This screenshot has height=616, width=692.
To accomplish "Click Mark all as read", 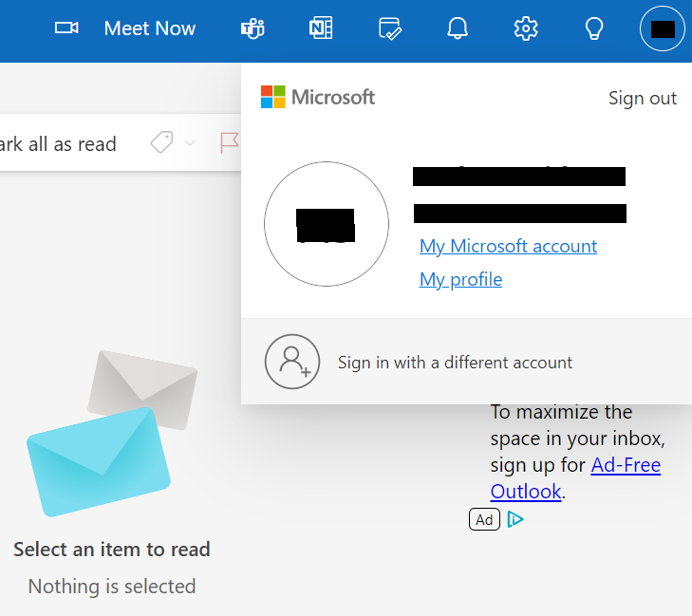I will (x=57, y=144).
